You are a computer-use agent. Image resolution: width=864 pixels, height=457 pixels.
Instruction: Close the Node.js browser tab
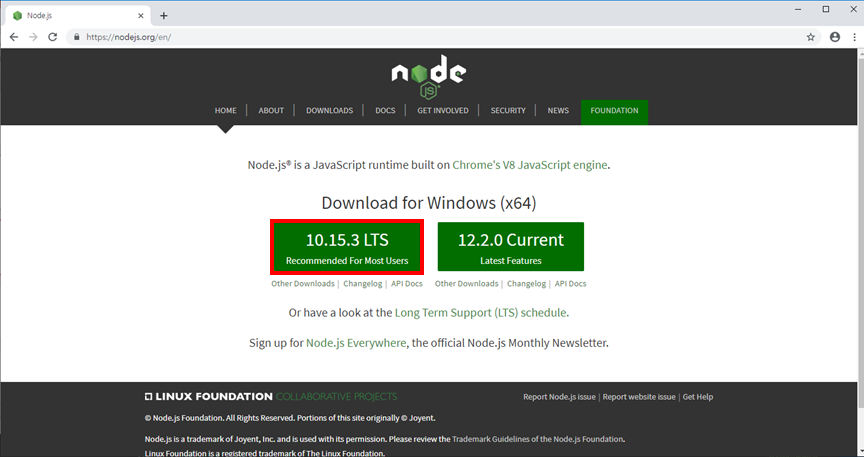click(x=141, y=15)
